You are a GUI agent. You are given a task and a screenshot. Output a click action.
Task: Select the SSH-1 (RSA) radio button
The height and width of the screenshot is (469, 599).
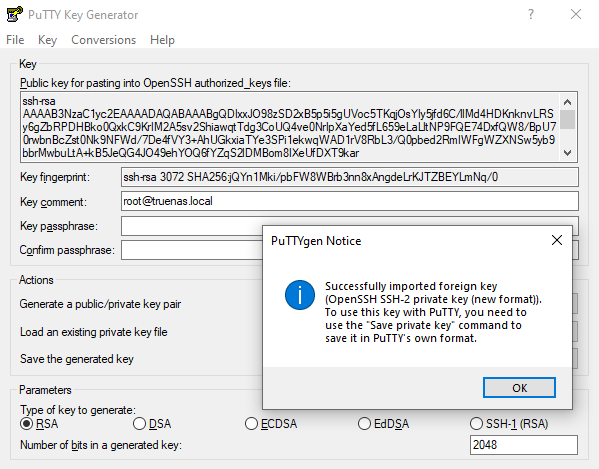[x=476, y=424]
